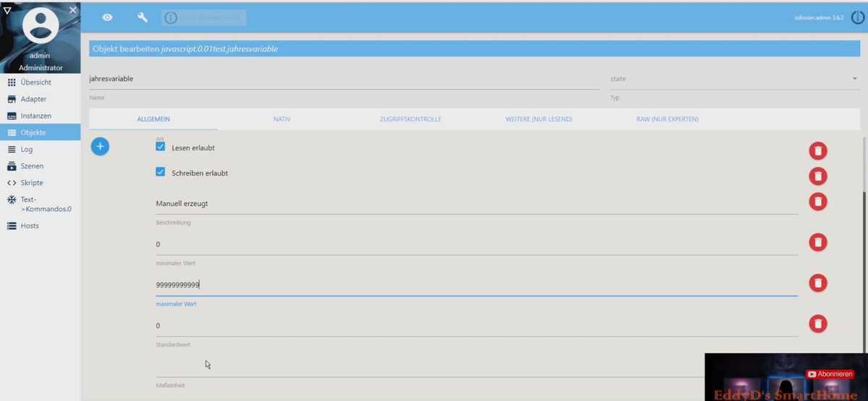Delete the Beschreibung row

point(818,202)
